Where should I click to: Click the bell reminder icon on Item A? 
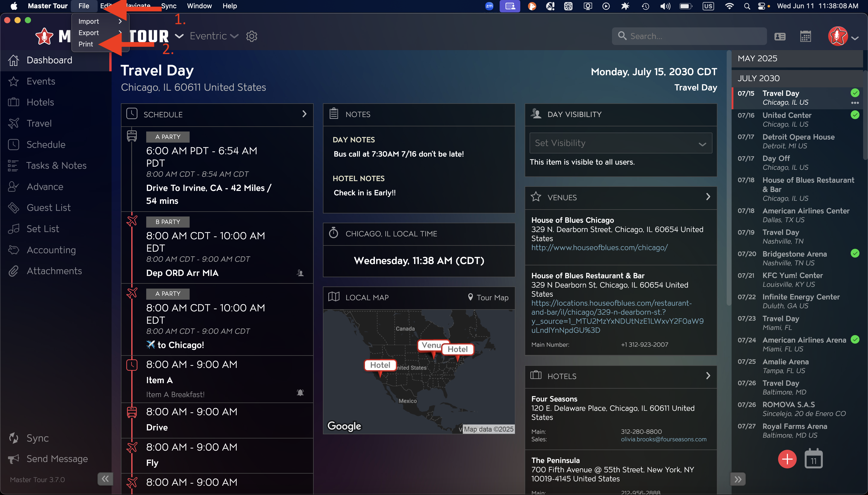(300, 393)
